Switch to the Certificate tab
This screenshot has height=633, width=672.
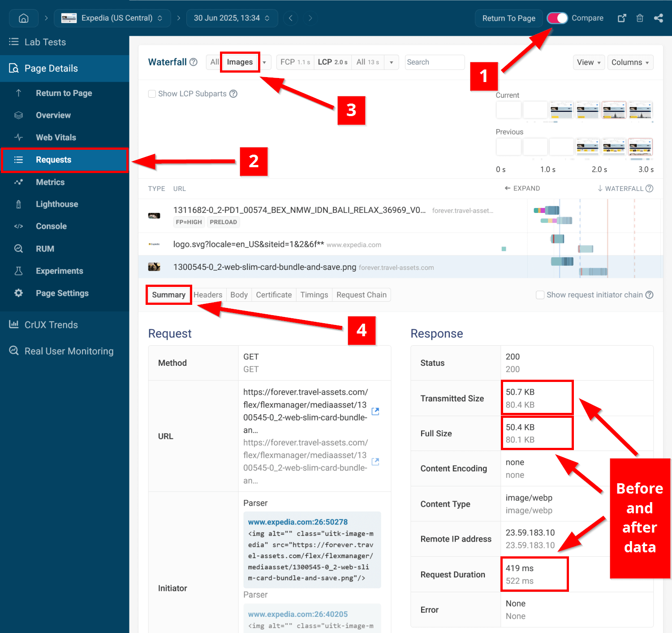click(274, 295)
